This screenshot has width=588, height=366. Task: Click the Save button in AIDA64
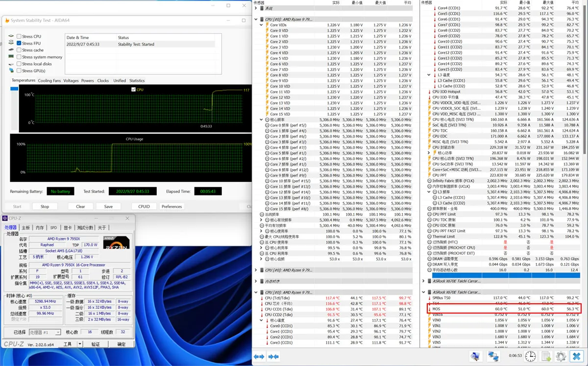point(108,206)
